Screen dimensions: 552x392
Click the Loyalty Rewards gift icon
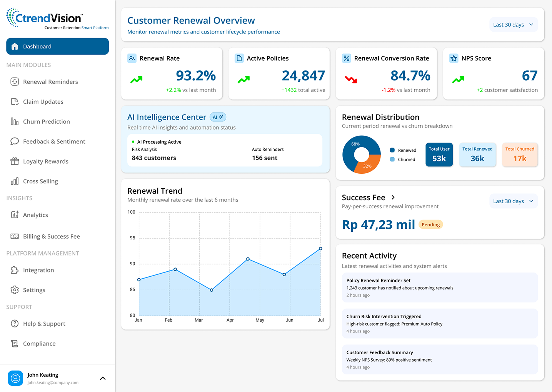[x=15, y=161]
